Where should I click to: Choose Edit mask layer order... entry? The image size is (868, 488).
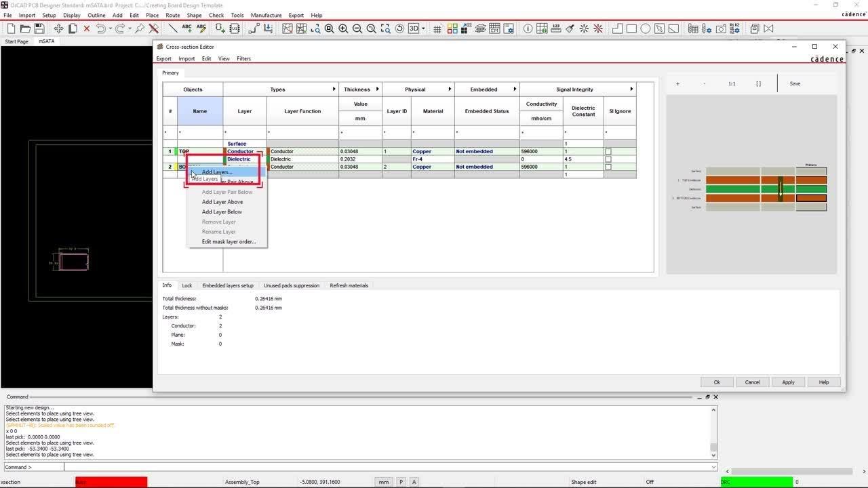pyautogui.click(x=227, y=241)
